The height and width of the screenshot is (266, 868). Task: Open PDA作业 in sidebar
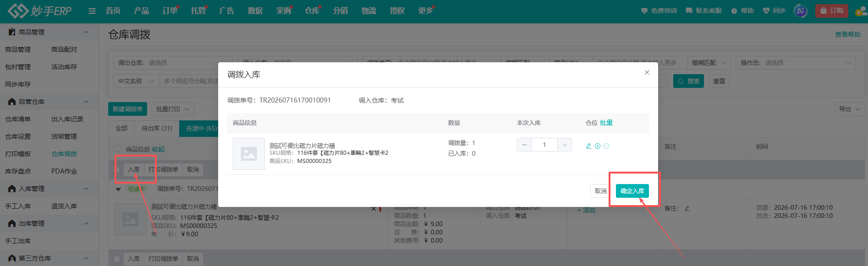pos(64,171)
